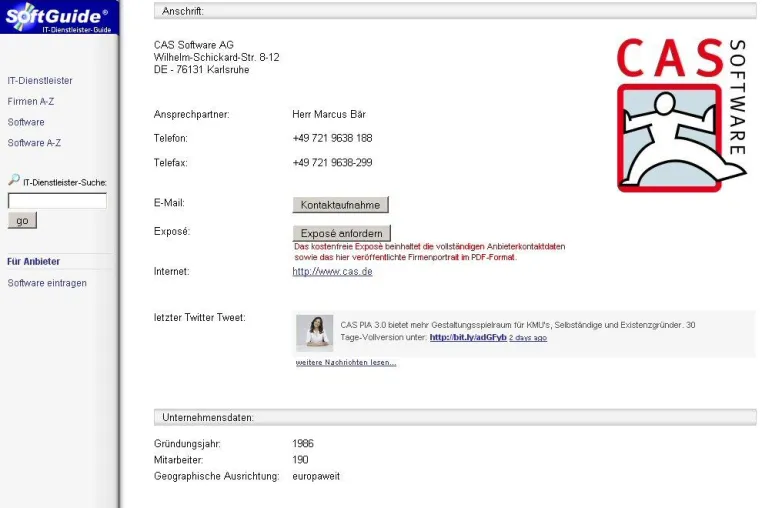762x508 pixels.
Task: Click the Telefax label
Action: coord(171,162)
